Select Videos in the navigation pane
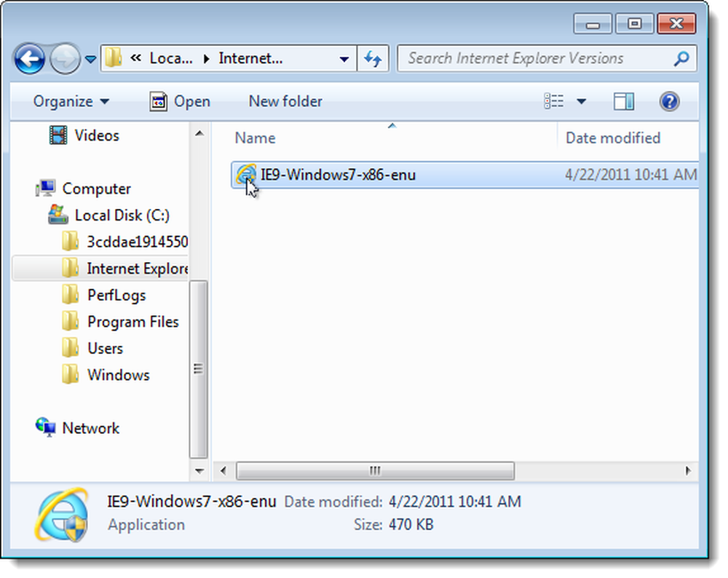 pos(97,135)
